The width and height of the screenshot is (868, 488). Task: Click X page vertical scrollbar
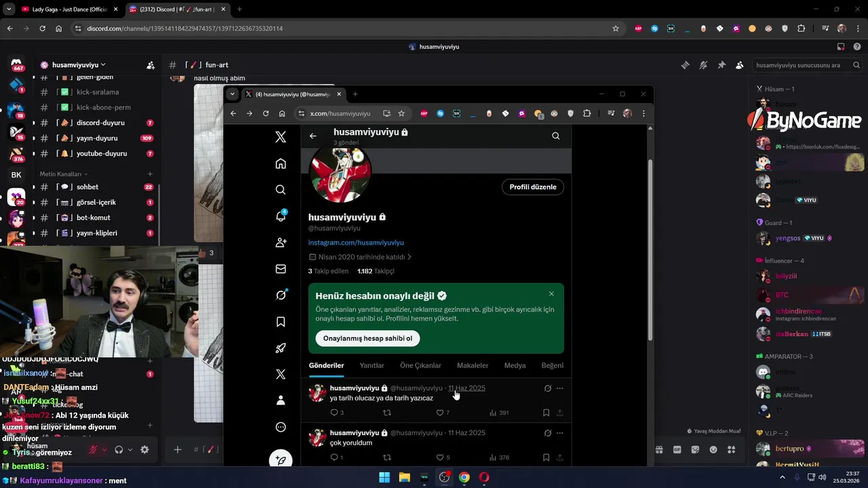point(650,249)
